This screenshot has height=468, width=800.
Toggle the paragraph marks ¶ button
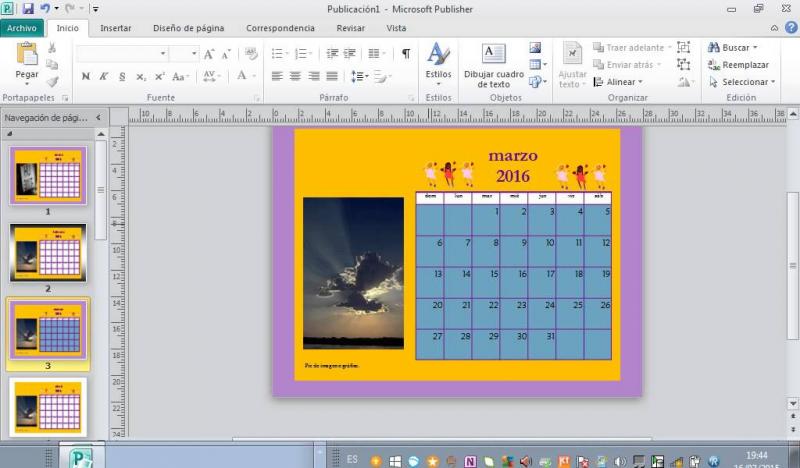(406, 53)
